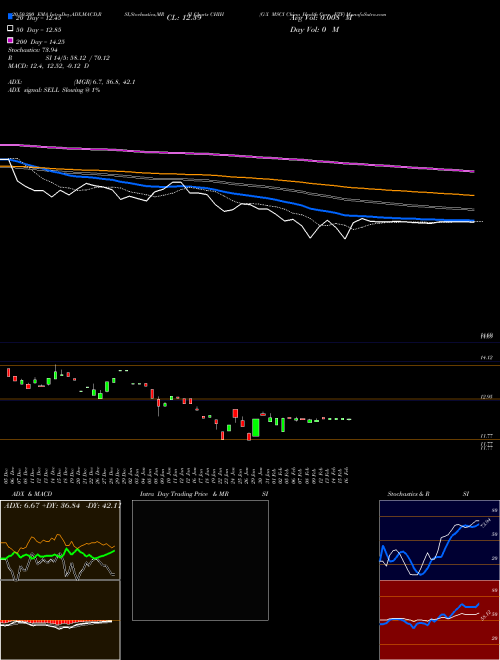Screen dimensions: 500x660
Task: Click the white 50 Day legend swatch
Action: [x=10, y=28]
